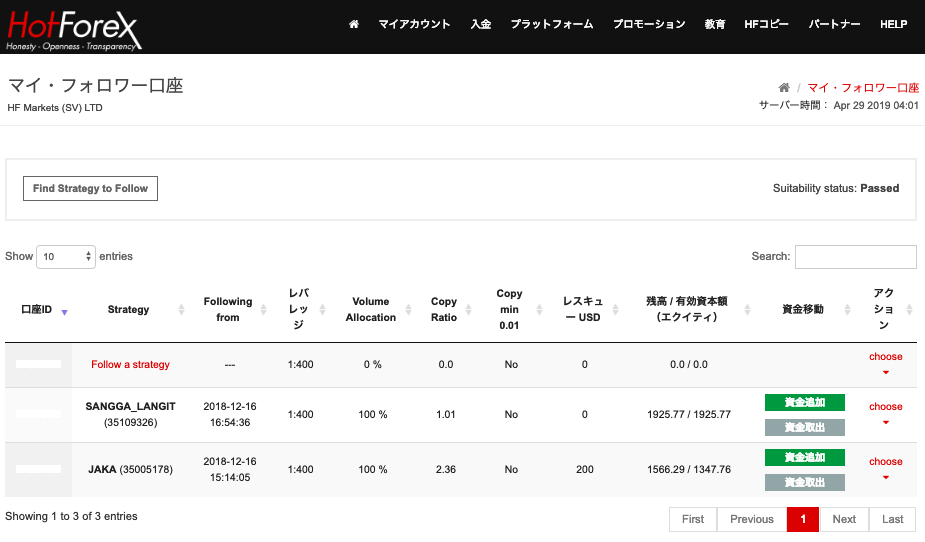Focus the Search input field
The height and width of the screenshot is (542, 925).
tap(855, 257)
